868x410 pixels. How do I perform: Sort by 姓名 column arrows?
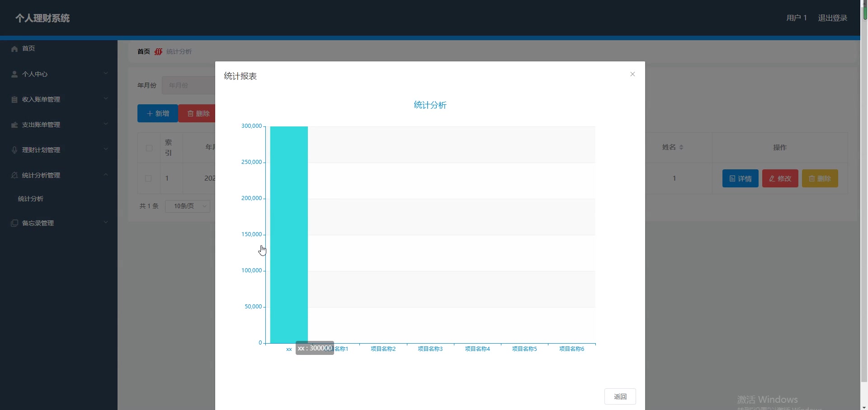[x=681, y=147]
